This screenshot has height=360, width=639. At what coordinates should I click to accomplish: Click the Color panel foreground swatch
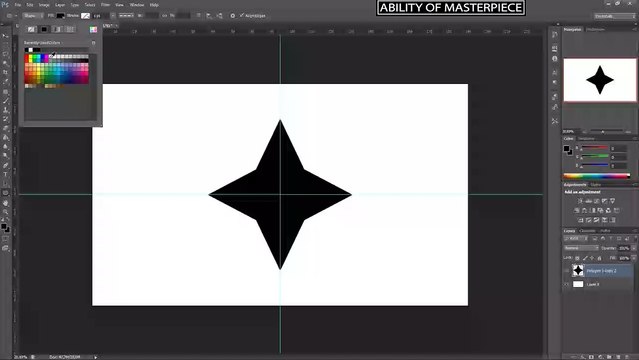[566, 148]
